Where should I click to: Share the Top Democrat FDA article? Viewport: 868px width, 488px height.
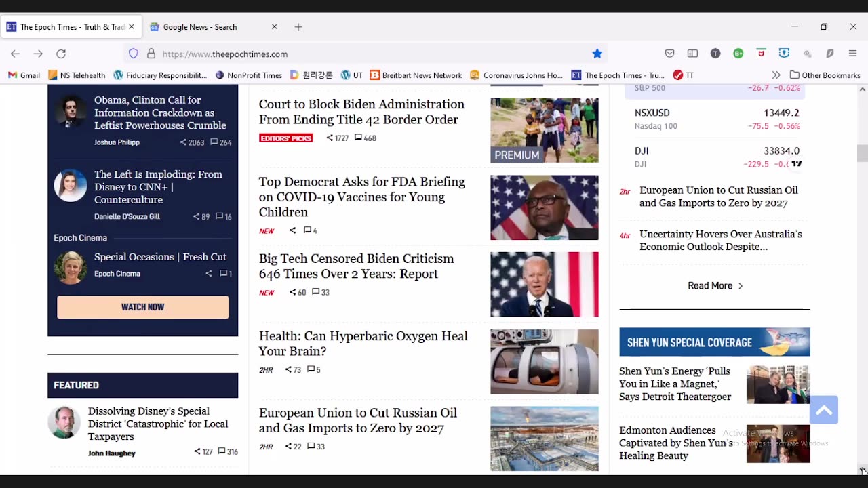[293, 230]
